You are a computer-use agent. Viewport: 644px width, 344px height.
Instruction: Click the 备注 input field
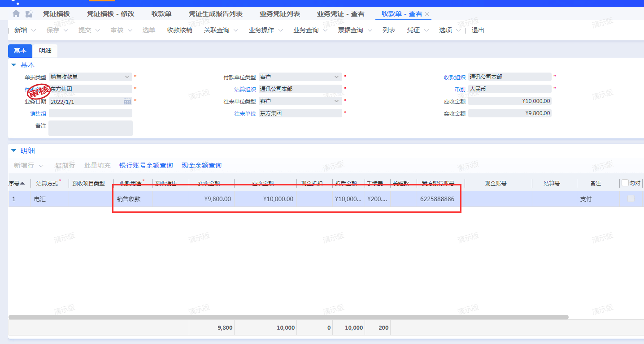90,128
